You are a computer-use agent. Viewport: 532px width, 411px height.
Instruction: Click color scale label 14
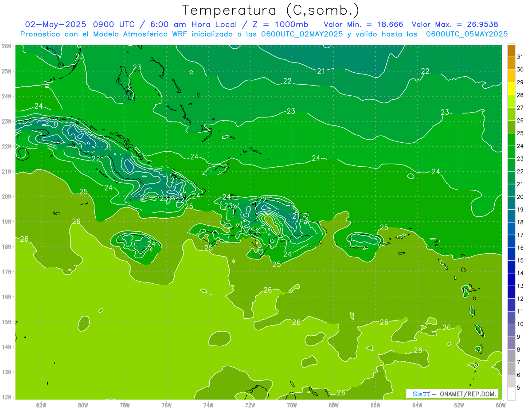coord(520,273)
